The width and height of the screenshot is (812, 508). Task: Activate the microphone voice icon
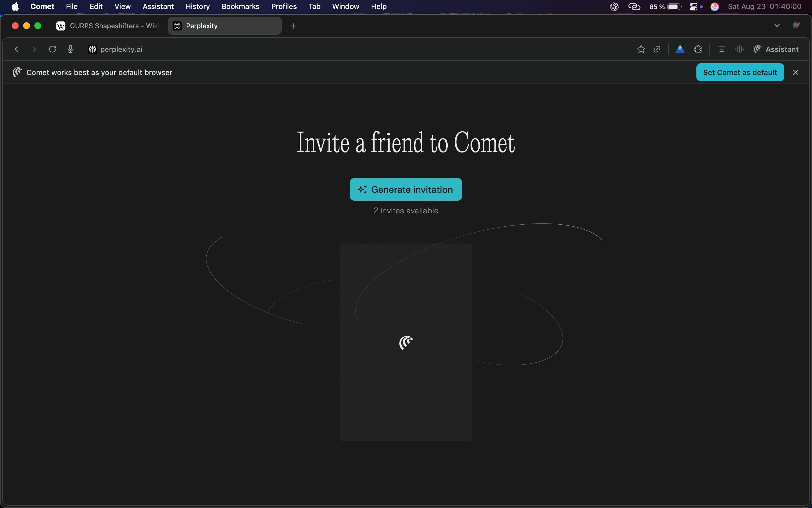click(x=70, y=49)
